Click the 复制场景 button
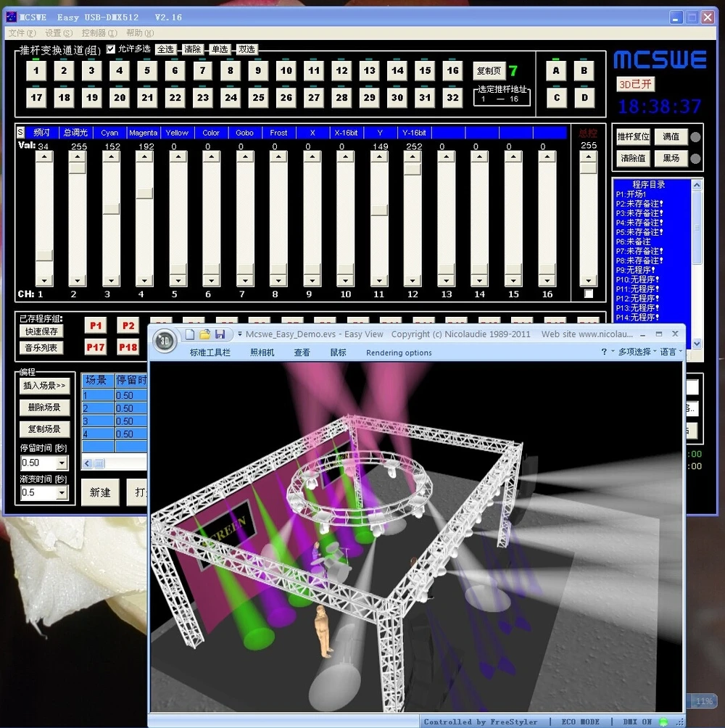The width and height of the screenshot is (725, 728). tap(44, 429)
